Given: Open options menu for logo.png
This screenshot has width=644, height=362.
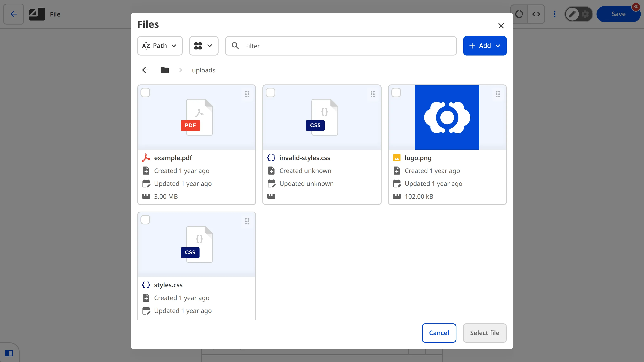Looking at the screenshot, I should click(x=498, y=94).
